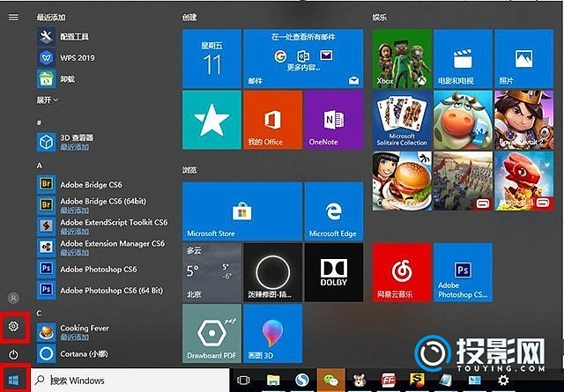
Task: Open the 泼辣修图 tile
Action: coord(272,272)
